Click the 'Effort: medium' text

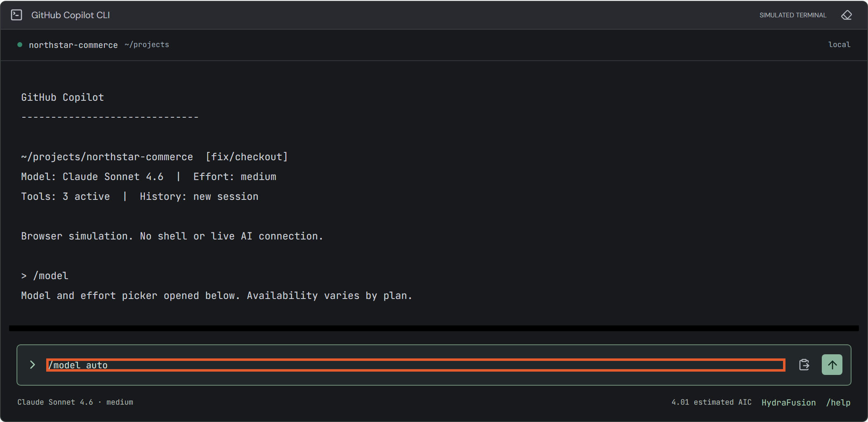(235, 177)
